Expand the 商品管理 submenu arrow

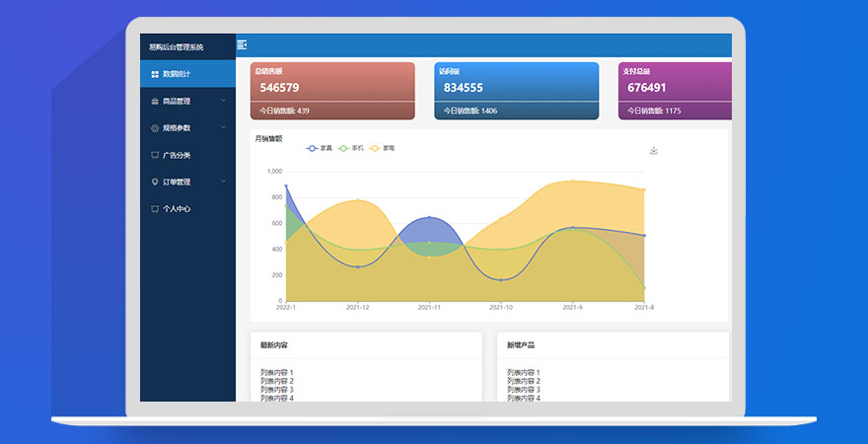coord(224,101)
